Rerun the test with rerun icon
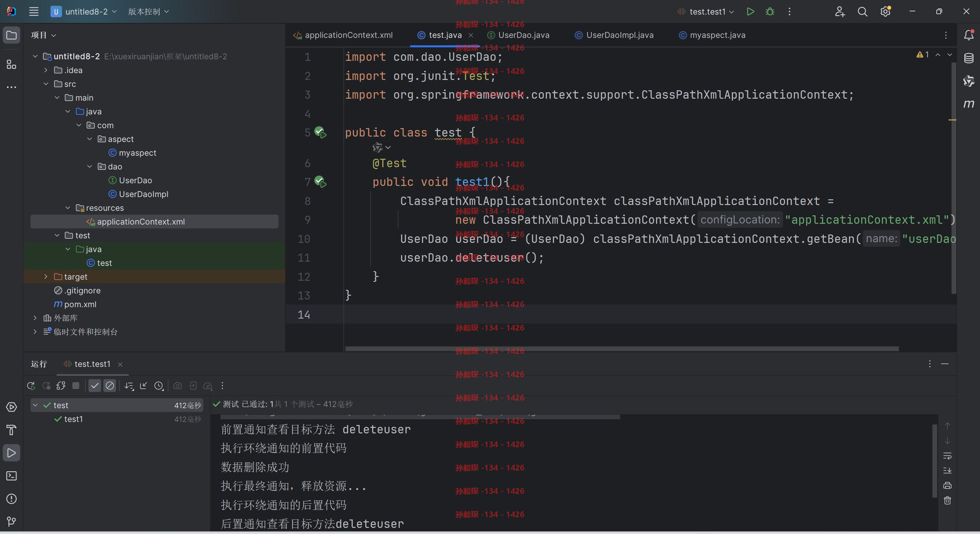This screenshot has height=534, width=980. coord(31,386)
